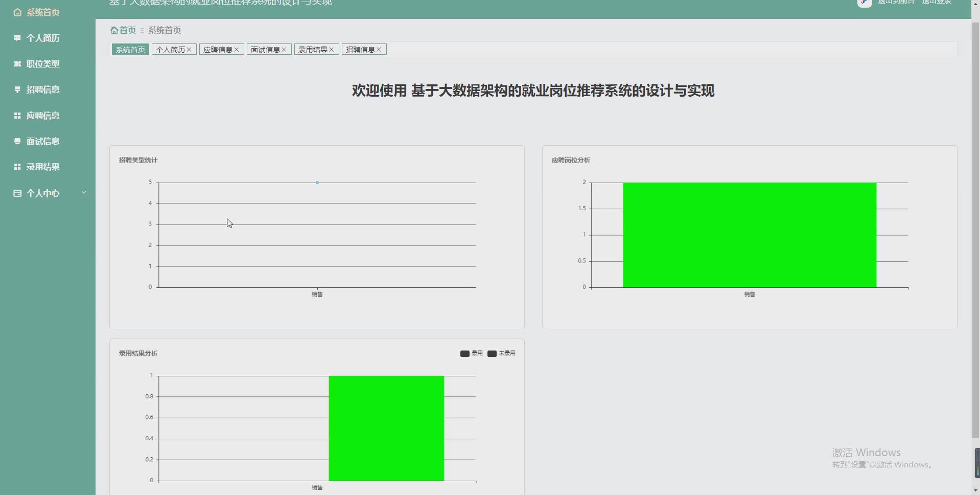Viewport: 980px width, 495px height.
Task: Click the scrollbar down arrow
Action: click(975, 490)
